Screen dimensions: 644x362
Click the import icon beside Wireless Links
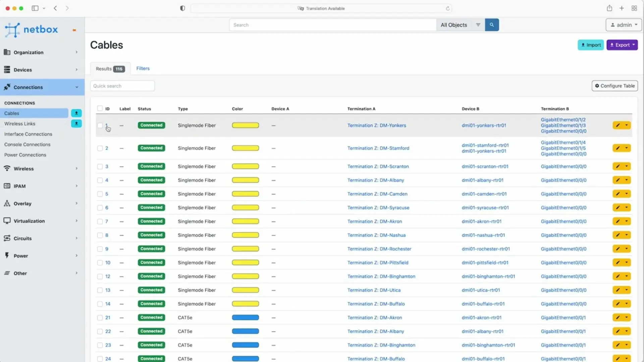tap(76, 124)
